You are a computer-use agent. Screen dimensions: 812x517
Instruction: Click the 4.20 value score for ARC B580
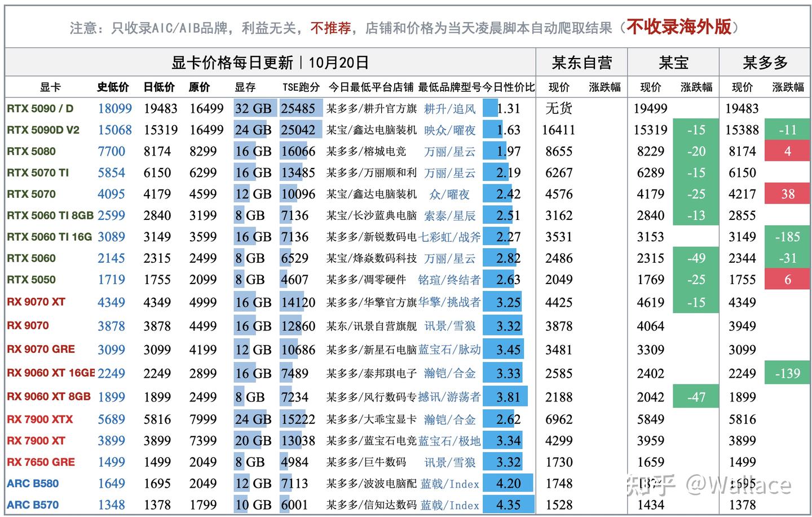tap(509, 483)
